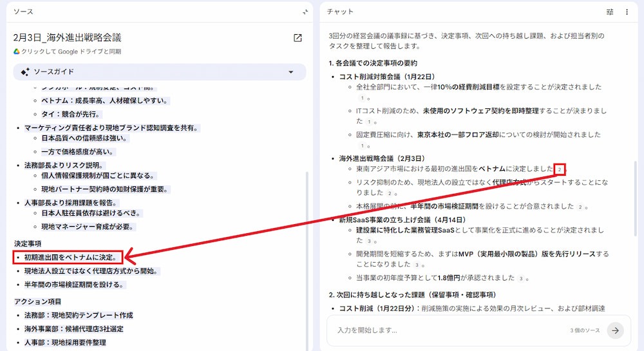Click the Google Drive sync icon
644x351 pixels.
[x=17, y=52]
